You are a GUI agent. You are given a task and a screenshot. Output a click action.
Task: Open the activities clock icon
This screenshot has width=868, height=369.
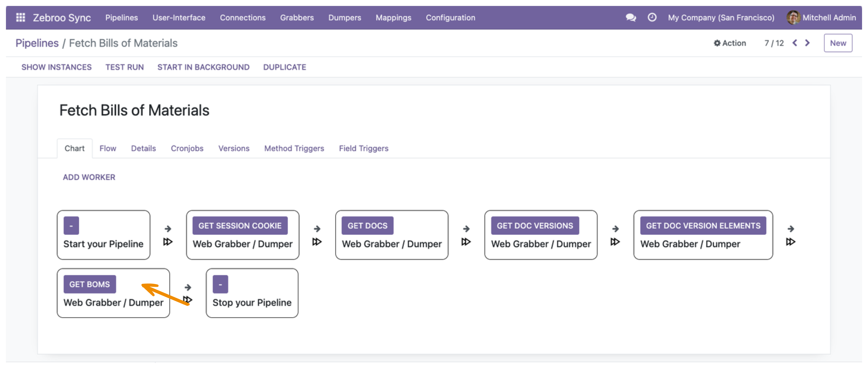point(652,17)
